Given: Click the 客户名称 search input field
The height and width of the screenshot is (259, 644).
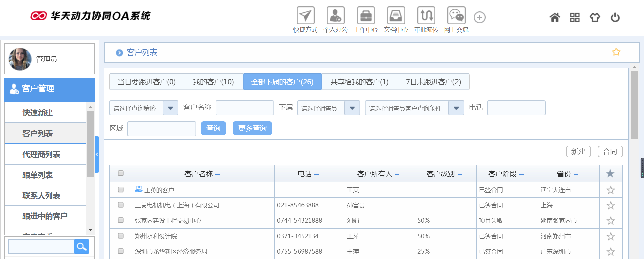Looking at the screenshot, I should click(245, 108).
